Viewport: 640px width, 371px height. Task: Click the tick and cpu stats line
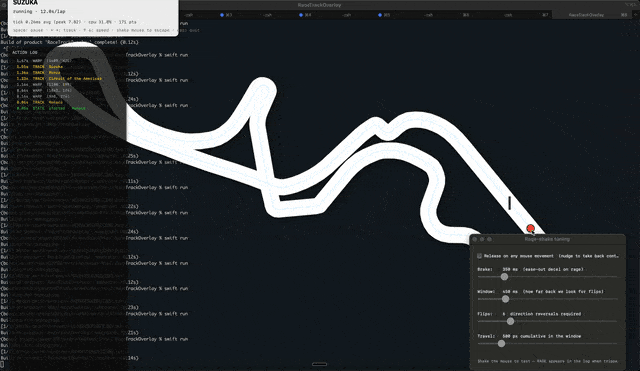point(75,22)
